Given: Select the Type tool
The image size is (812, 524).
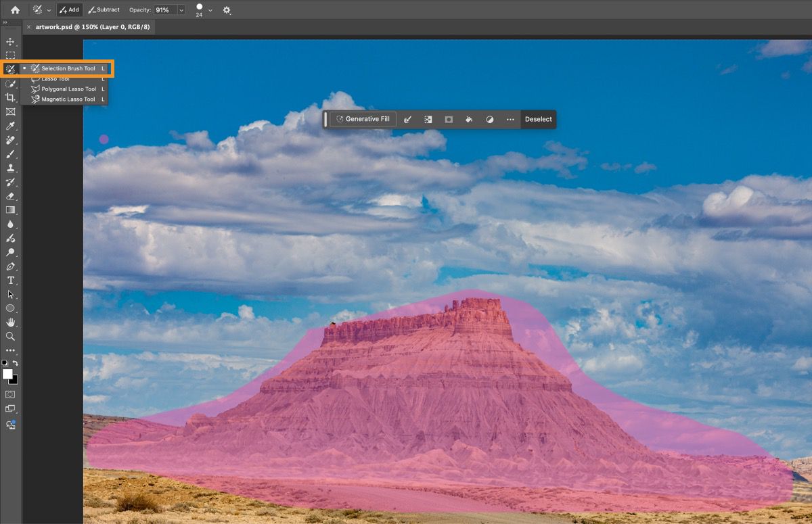Looking at the screenshot, I should pyautogui.click(x=10, y=280).
